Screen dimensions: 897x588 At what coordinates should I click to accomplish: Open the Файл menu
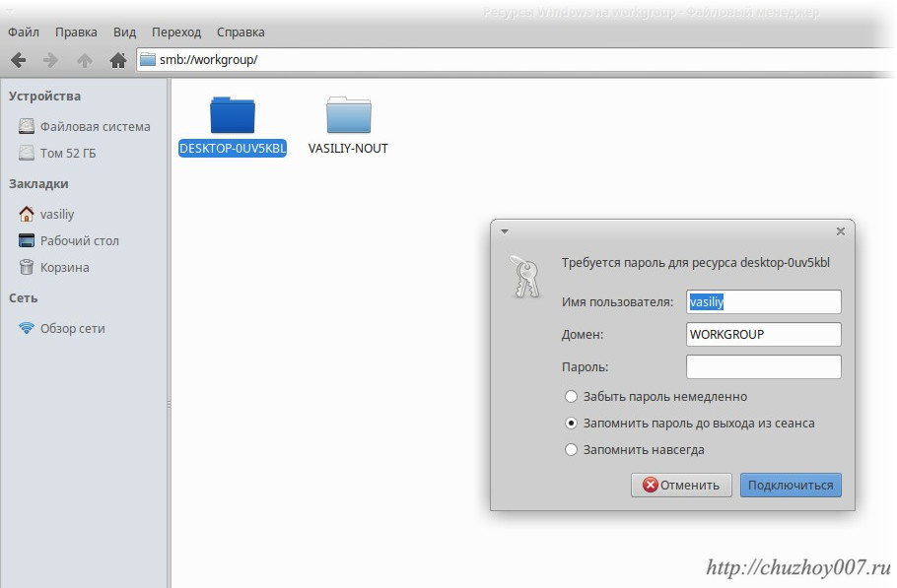(24, 32)
